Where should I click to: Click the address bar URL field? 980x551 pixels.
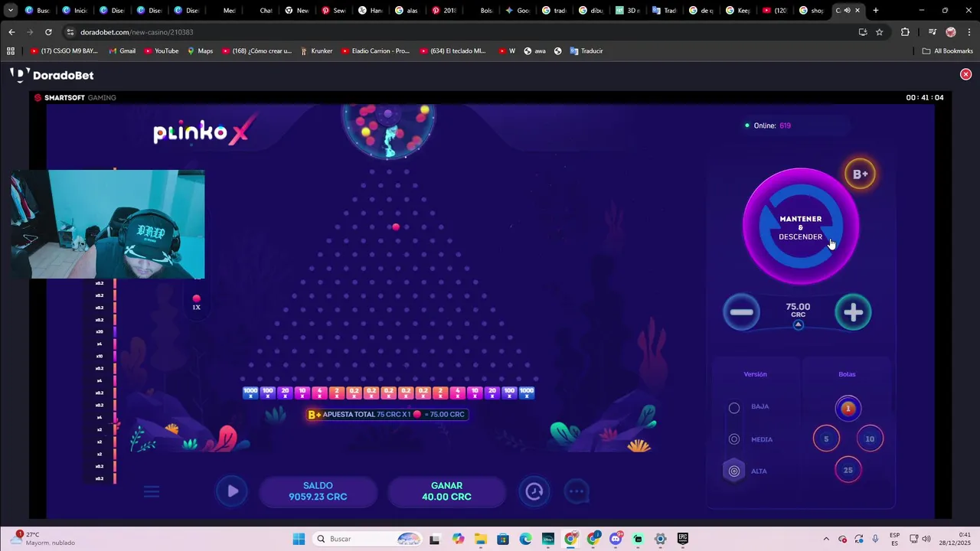459,32
